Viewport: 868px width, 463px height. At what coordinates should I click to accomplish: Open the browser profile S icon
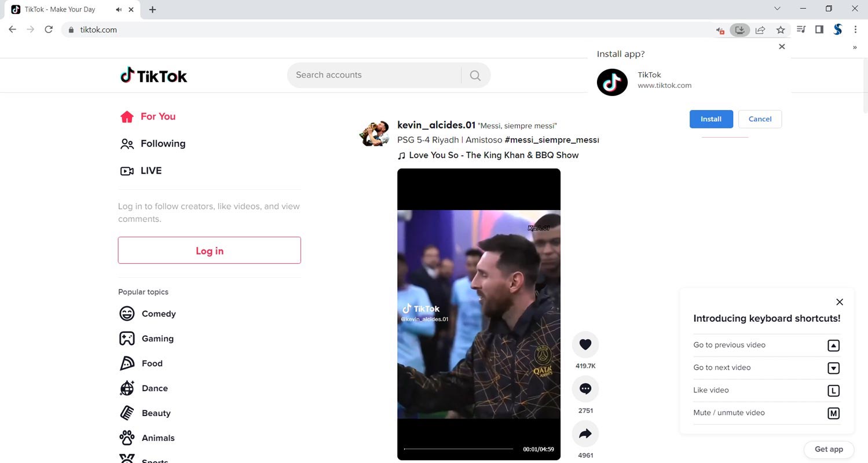(x=837, y=30)
